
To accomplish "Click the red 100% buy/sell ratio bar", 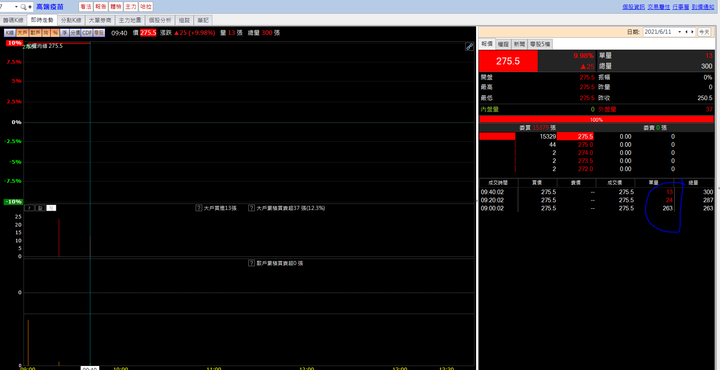I will tap(596, 119).
